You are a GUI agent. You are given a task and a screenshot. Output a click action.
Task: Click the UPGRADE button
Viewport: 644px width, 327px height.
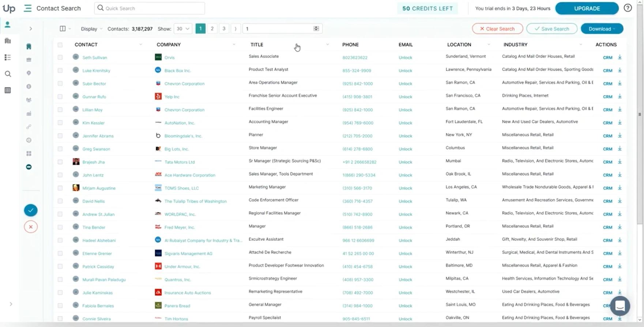pyautogui.click(x=587, y=8)
